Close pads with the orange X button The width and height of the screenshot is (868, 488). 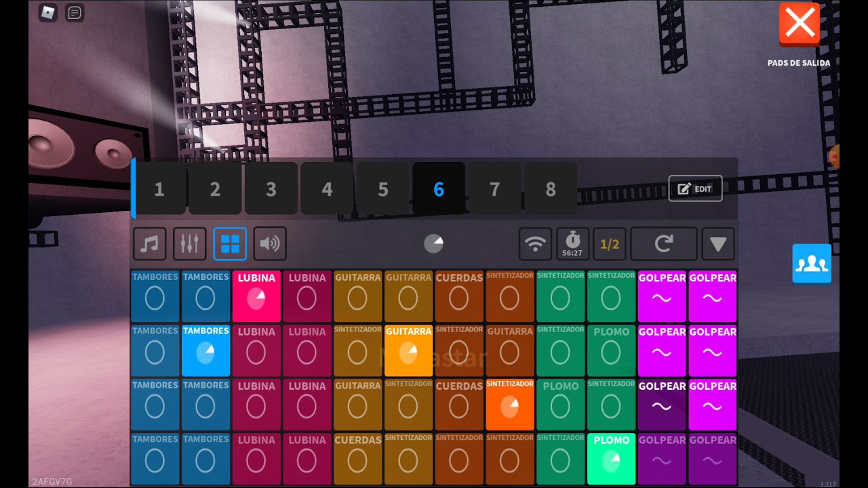(800, 24)
